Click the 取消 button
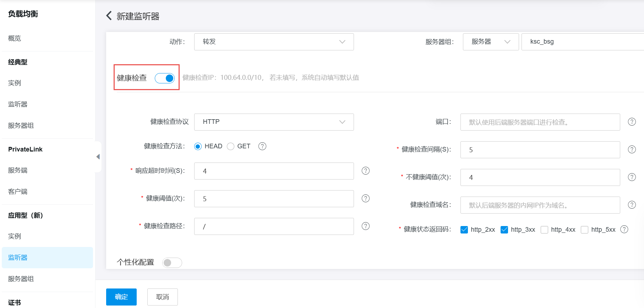644x308 pixels. point(163,297)
